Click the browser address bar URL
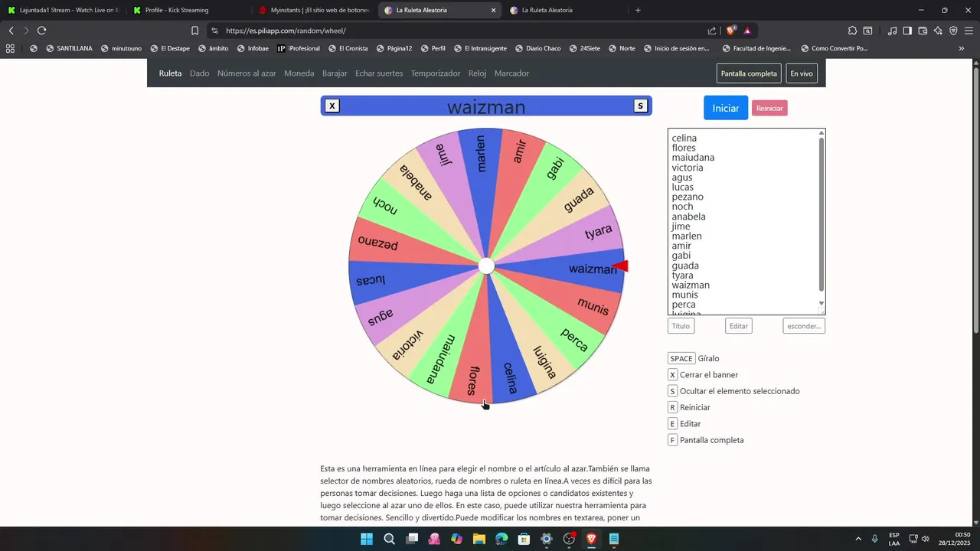Viewport: 980px width, 551px height. [286, 31]
